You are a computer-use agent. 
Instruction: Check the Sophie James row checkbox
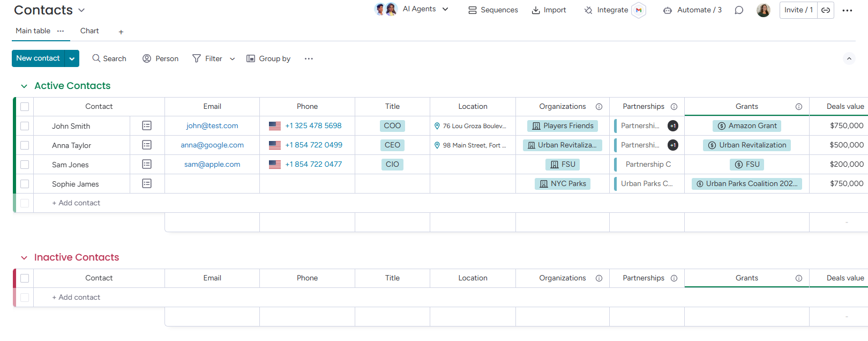pyautogui.click(x=25, y=184)
